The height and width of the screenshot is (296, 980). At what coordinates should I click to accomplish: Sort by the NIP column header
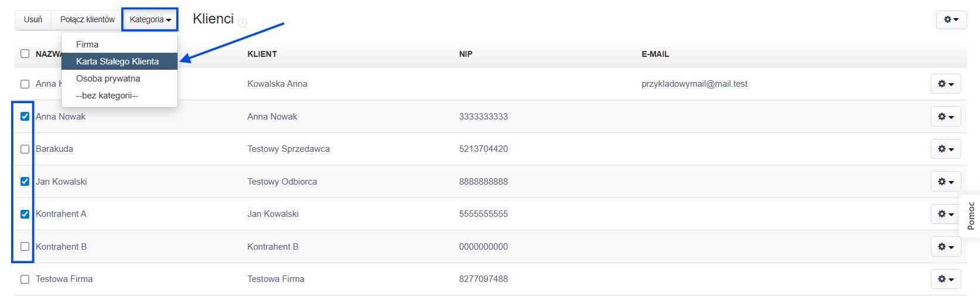[466, 54]
